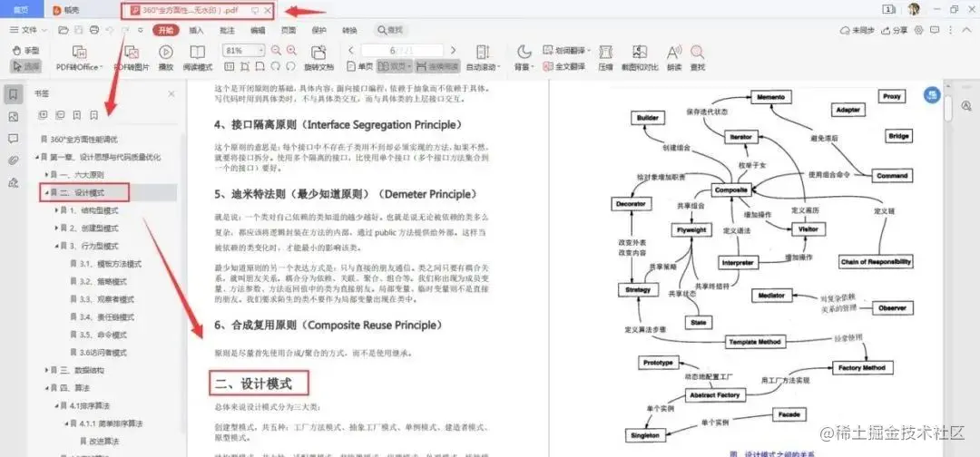980x457 pixels.
Task: Select the 选择 selection tool
Action: [x=25, y=65]
